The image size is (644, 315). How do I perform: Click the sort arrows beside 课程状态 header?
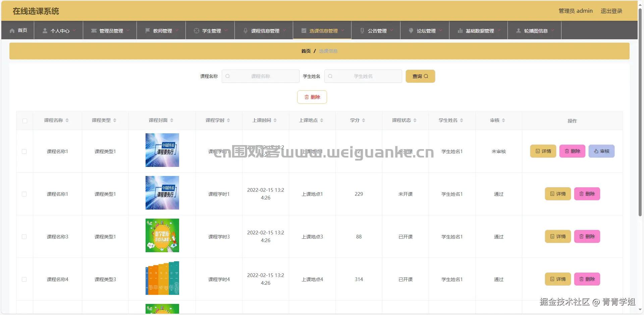pyautogui.click(x=415, y=120)
